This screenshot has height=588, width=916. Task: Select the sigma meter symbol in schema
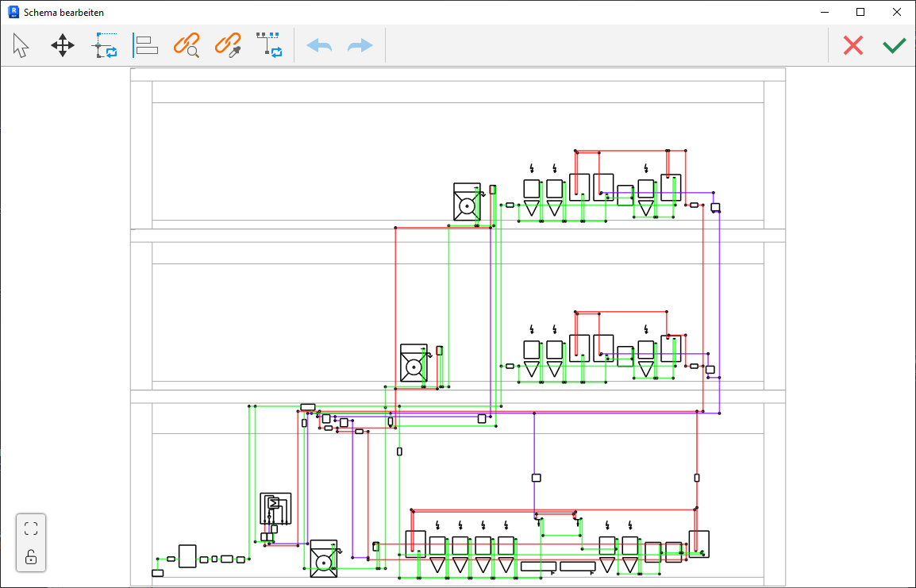pos(273,503)
